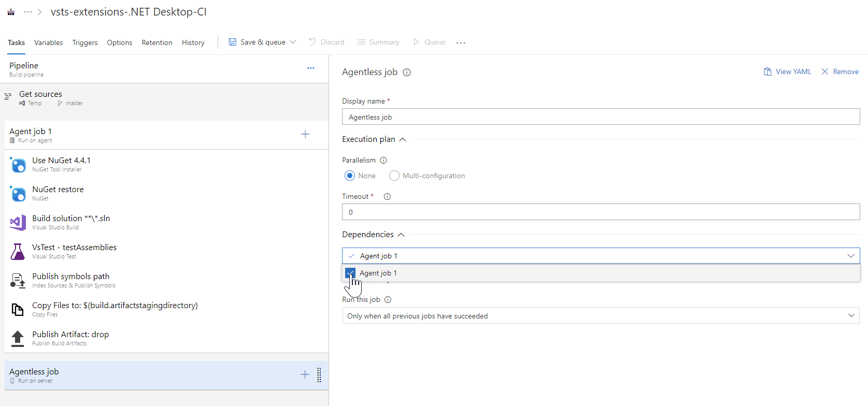
Task: Select VsTest - testAssemblies task
Action: click(x=166, y=252)
